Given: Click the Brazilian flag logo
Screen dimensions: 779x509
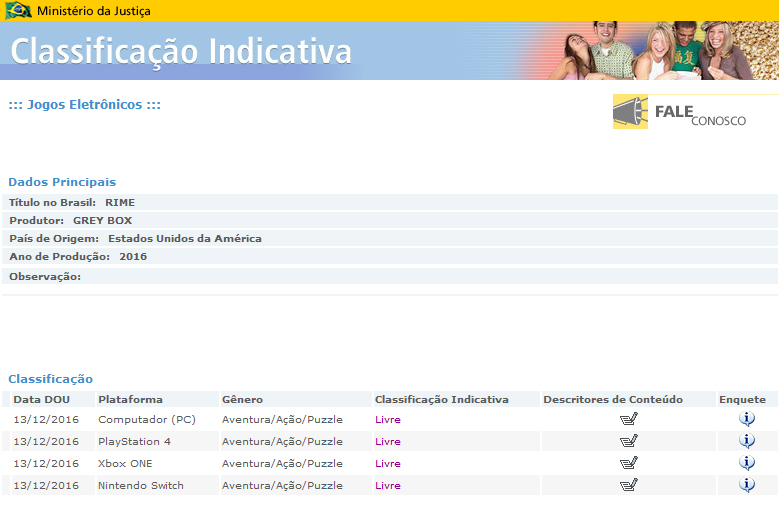Looking at the screenshot, I should (x=18, y=10).
